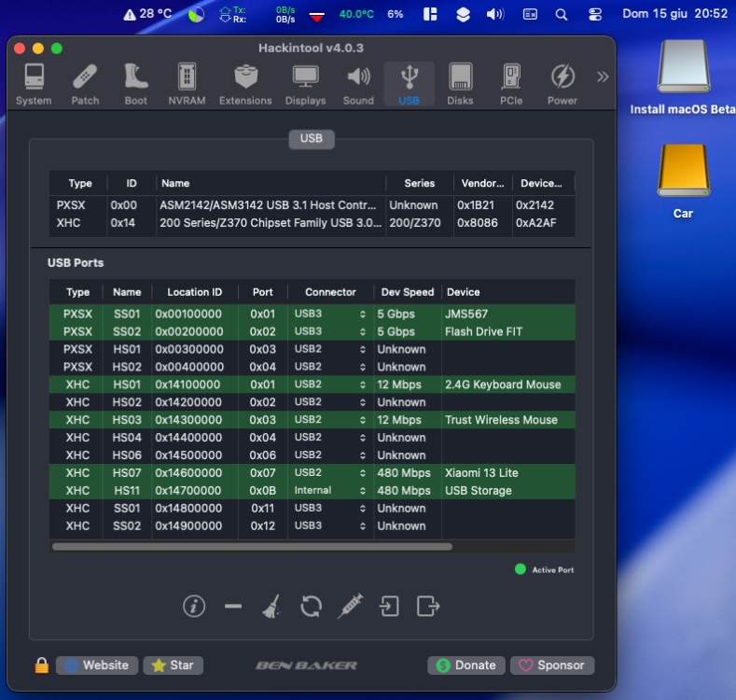Open the System tab icon
The width and height of the screenshot is (736, 700).
(x=34, y=85)
